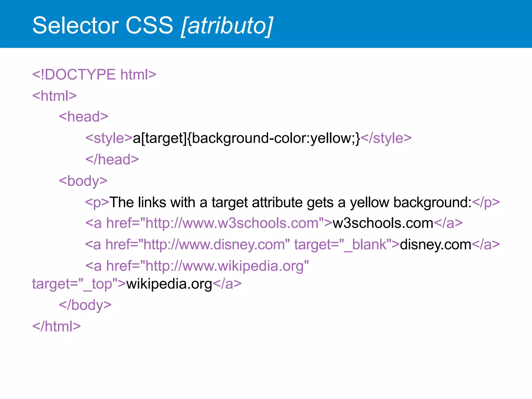Viewport: 532px width, 399px height.
Task: Click the 'target="_top">' attribute text
Action: [79, 284]
